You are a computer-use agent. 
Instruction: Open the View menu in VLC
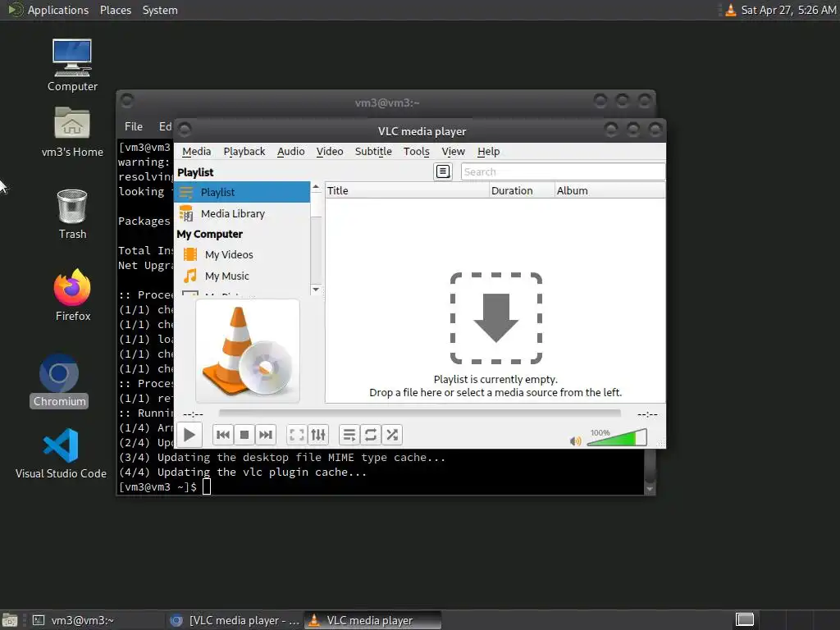click(x=453, y=152)
